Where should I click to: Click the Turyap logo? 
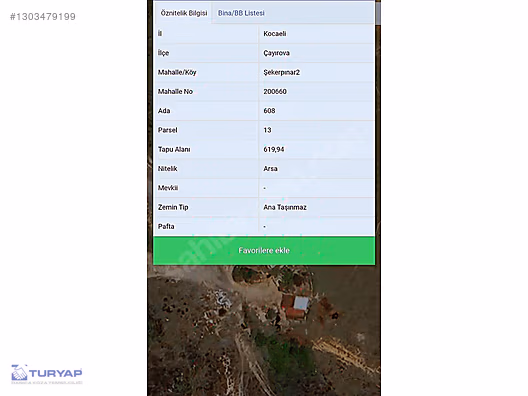coord(47,374)
